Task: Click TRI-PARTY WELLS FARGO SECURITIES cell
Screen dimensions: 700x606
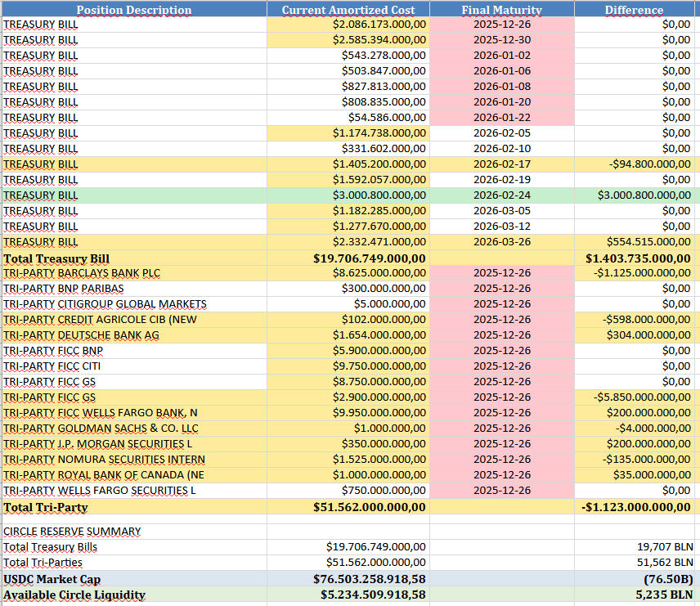Action: pos(134,491)
